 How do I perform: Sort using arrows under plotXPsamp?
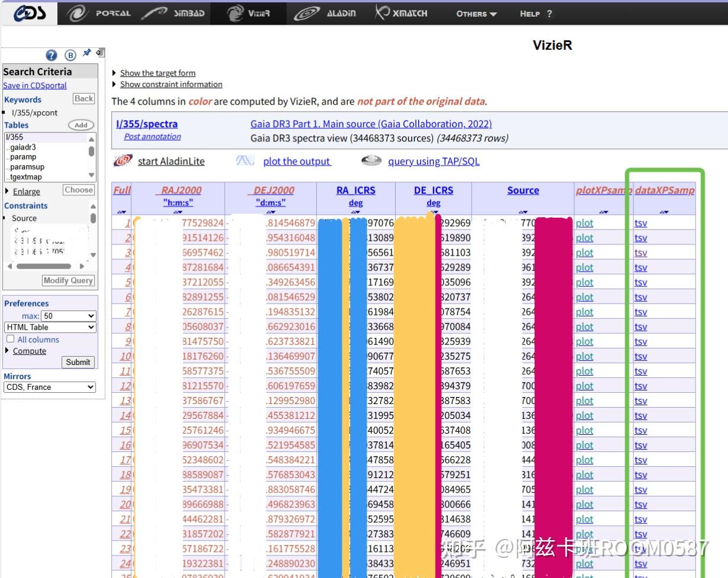coord(603,212)
